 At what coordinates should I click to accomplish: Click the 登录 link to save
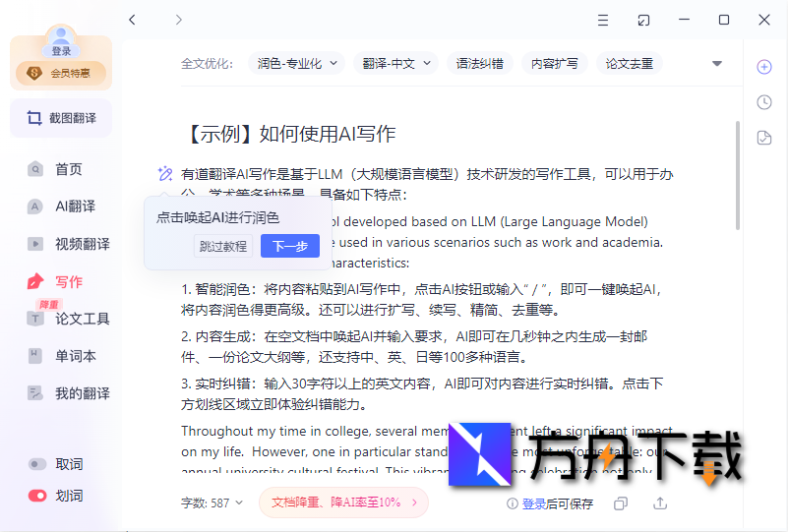pos(534,503)
